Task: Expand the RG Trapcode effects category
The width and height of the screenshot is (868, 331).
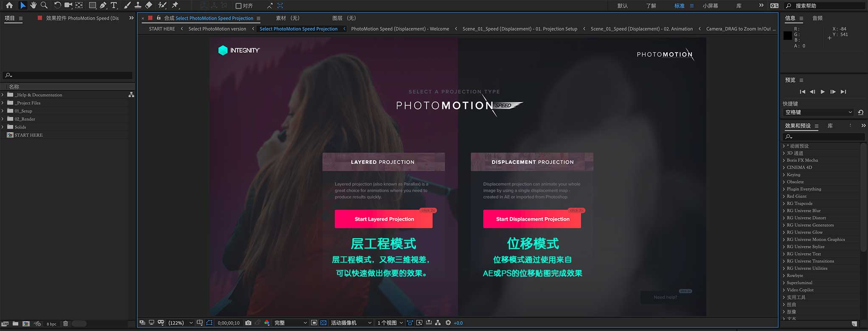Action: pyautogui.click(x=784, y=203)
